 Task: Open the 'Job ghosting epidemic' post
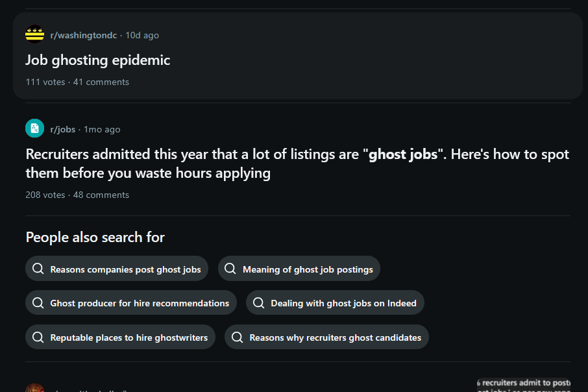pyautogui.click(x=97, y=60)
